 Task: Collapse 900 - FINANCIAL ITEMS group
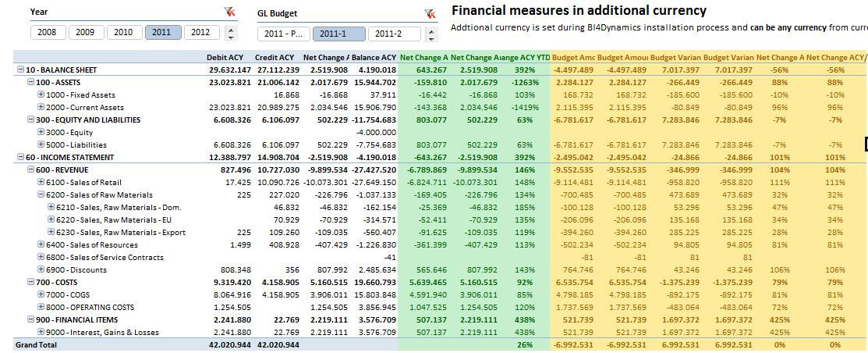pos(31,319)
